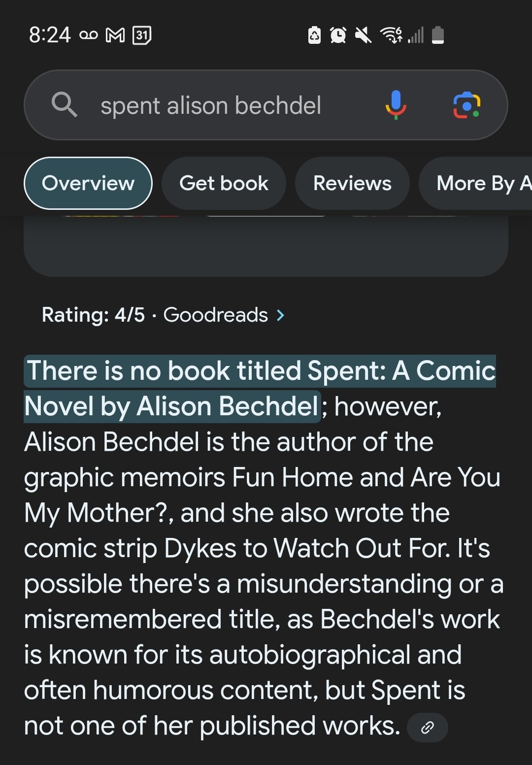Viewport: 532px width, 765px height.
Task: Tap the muted sound status icon
Action: tap(363, 35)
